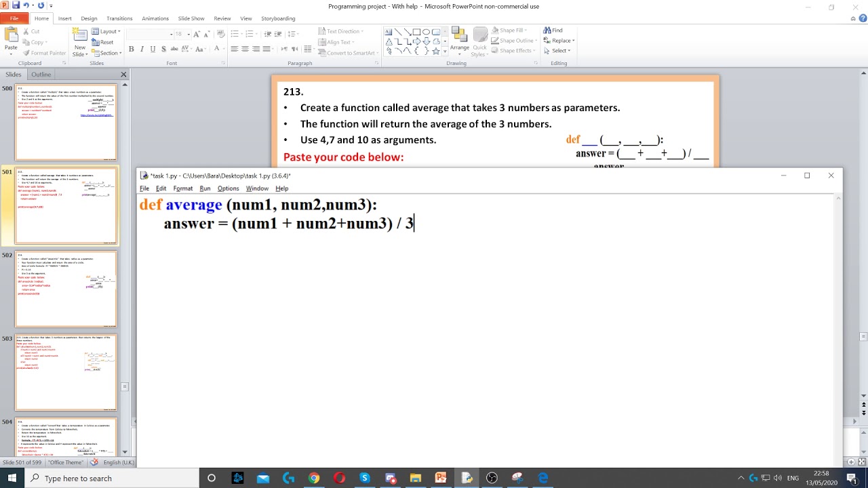
Task: Toggle Underline formatting in Font group
Action: tap(153, 49)
